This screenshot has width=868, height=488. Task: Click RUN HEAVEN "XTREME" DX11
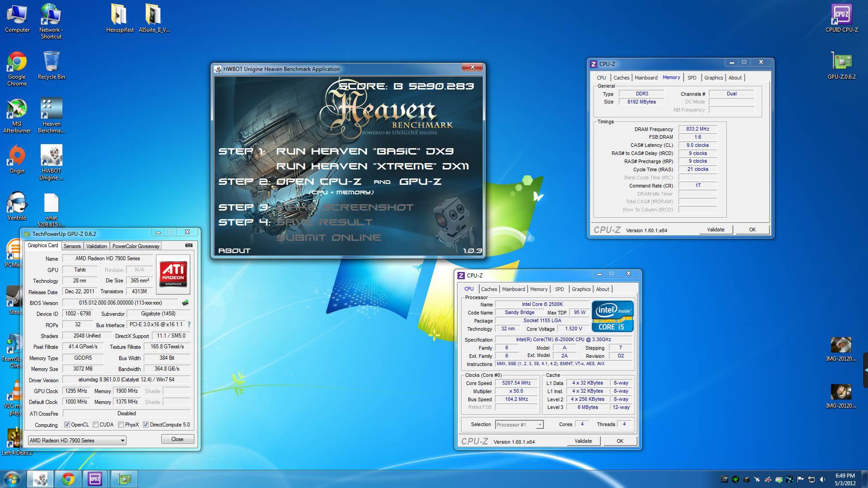click(x=373, y=166)
